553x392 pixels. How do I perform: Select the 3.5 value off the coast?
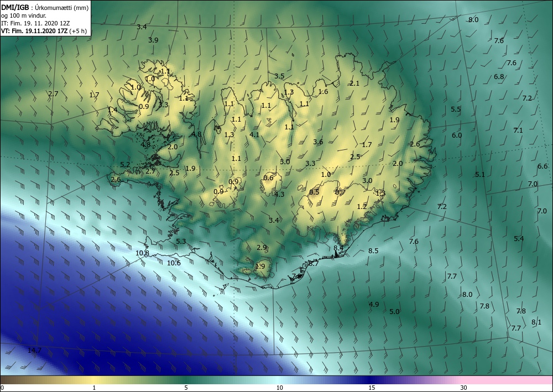(x=279, y=76)
